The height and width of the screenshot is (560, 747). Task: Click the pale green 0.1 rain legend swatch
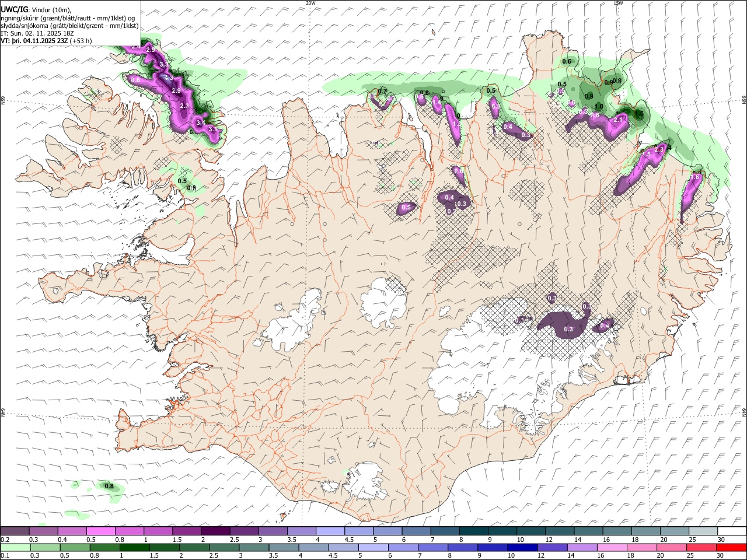click(15, 547)
